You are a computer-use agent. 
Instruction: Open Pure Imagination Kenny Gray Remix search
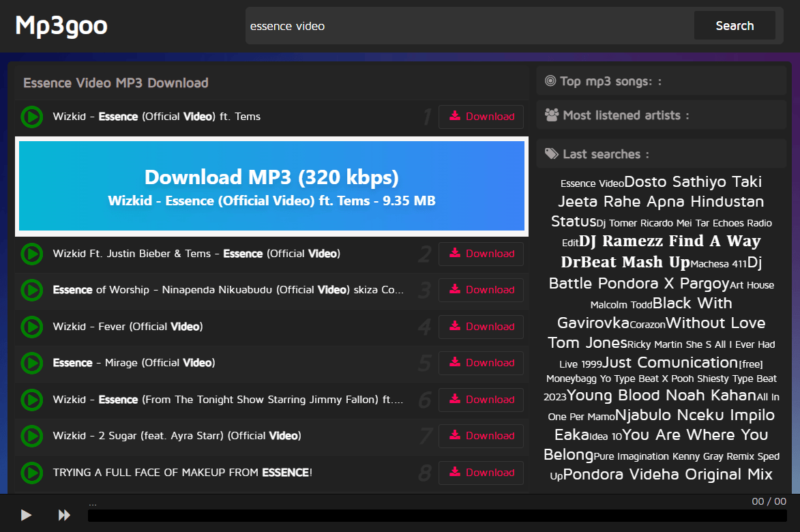point(686,456)
